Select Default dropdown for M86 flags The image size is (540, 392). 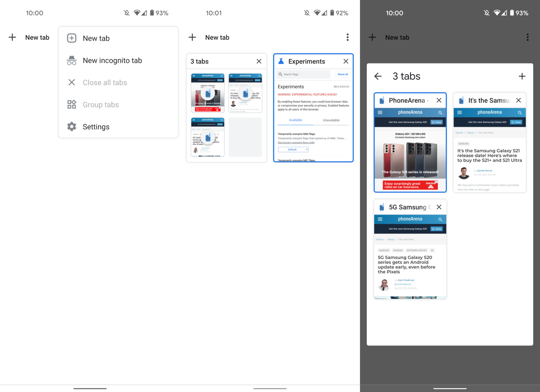pyautogui.click(x=293, y=149)
